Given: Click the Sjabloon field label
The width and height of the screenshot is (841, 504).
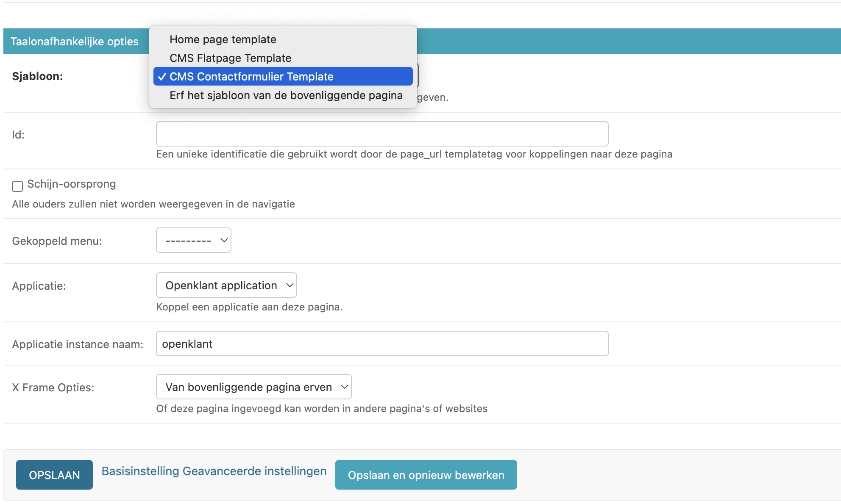Looking at the screenshot, I should pos(37,76).
